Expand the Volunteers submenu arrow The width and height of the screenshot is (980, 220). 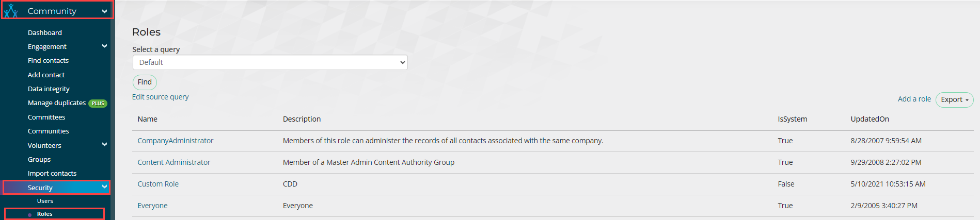pyautogui.click(x=105, y=145)
